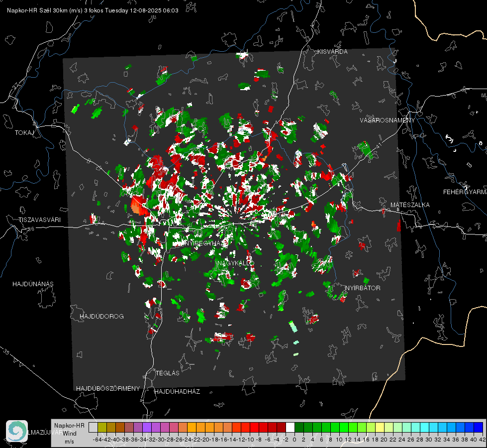
Task: Select the pale yellow swatch in the legend
Action: coord(380,427)
